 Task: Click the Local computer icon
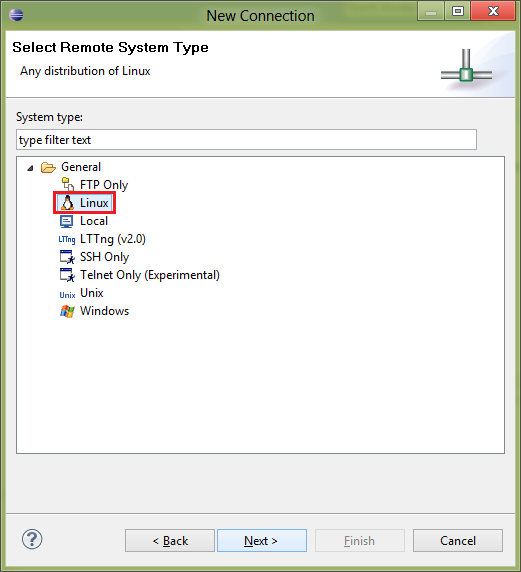pyautogui.click(x=67, y=221)
